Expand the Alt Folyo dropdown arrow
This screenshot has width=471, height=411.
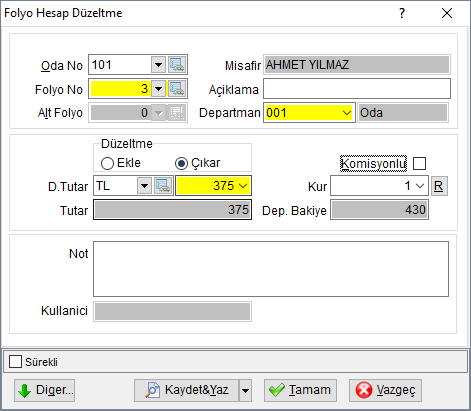click(158, 113)
